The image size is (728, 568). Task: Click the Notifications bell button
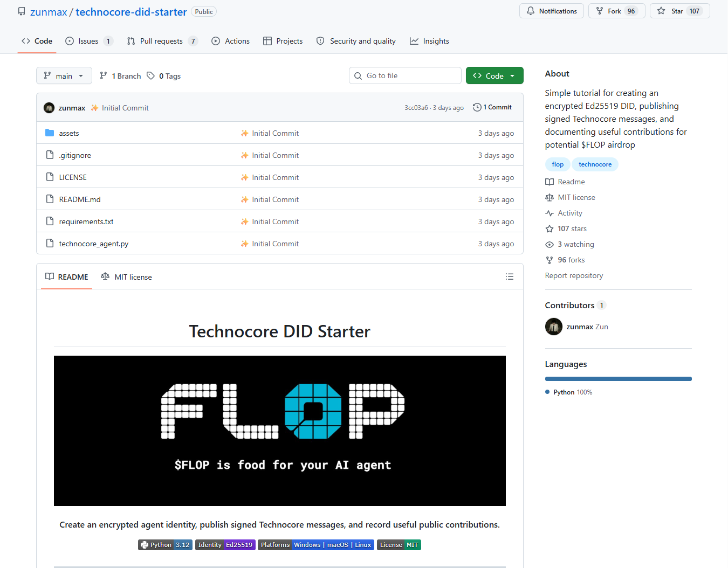tap(552, 11)
